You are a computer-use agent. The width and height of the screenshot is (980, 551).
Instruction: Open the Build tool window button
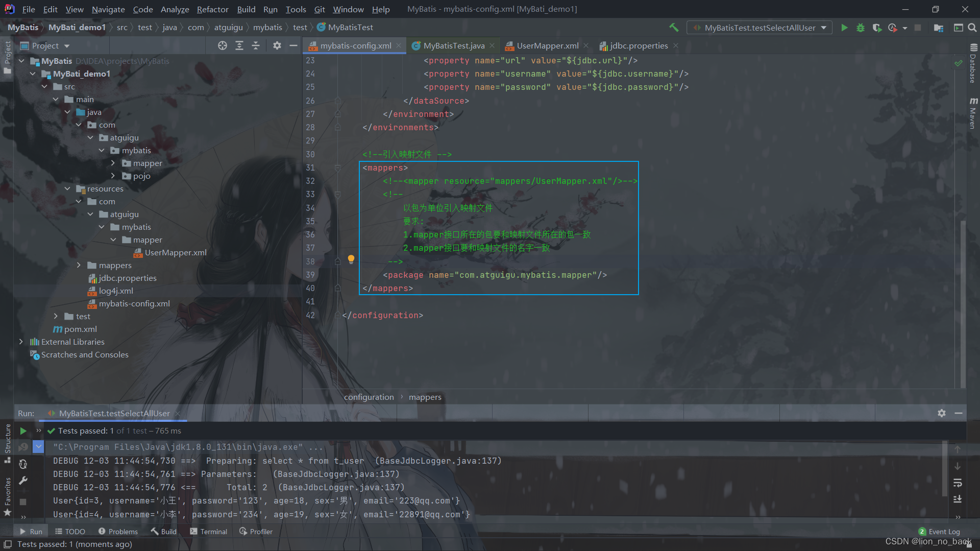(x=164, y=532)
